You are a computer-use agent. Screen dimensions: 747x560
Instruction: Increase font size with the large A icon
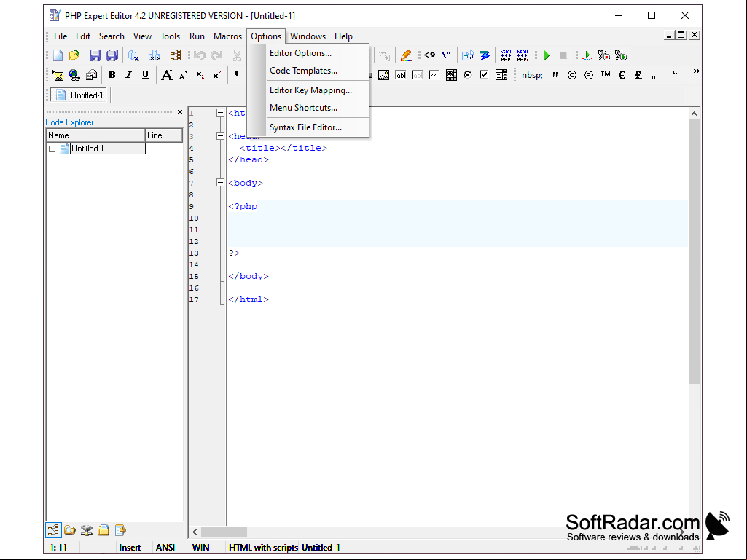pos(167,75)
